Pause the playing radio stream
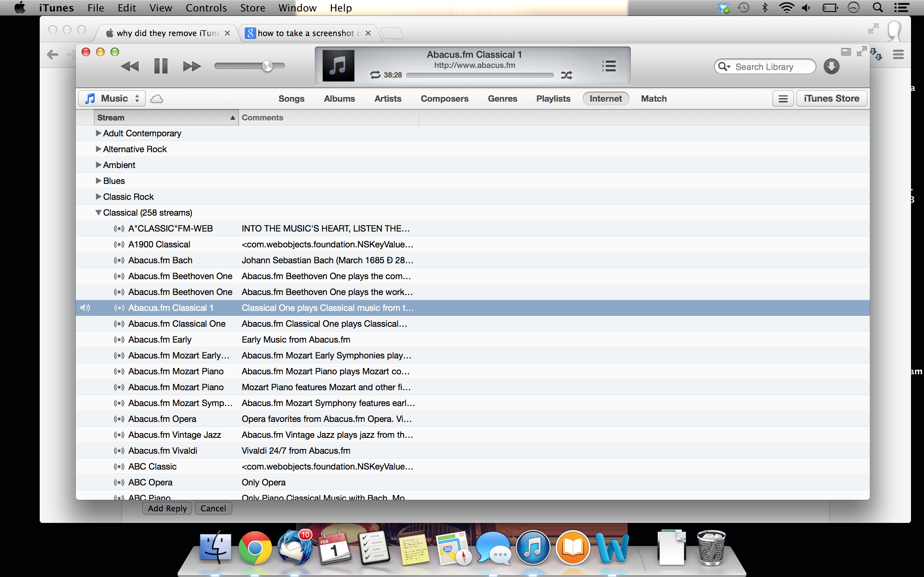 (x=161, y=66)
